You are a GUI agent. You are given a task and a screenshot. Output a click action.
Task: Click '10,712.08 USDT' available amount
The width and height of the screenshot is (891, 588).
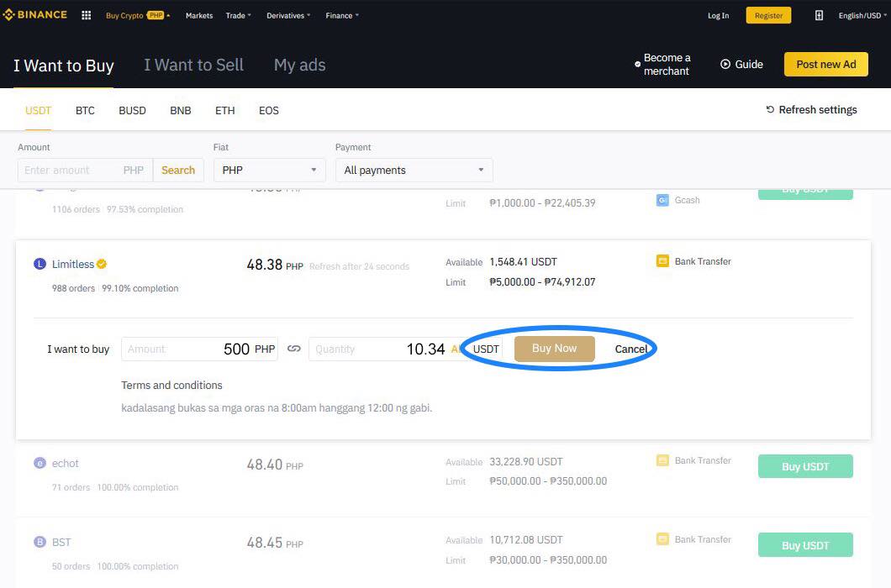(526, 540)
